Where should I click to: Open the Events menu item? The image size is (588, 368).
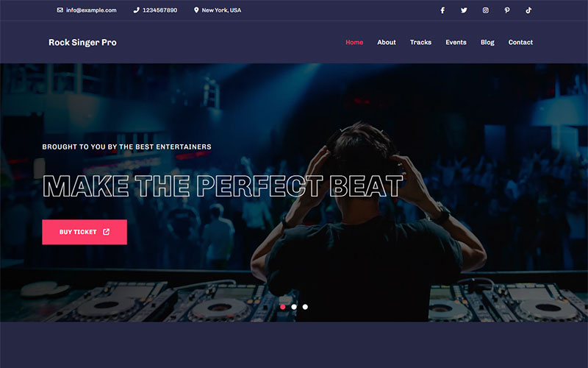click(x=456, y=43)
